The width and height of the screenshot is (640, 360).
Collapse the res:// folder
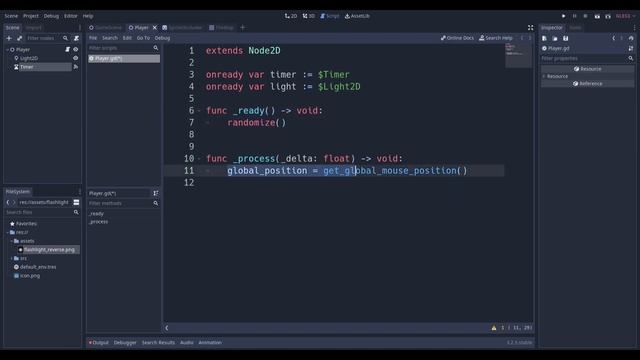pyautogui.click(x=8, y=232)
